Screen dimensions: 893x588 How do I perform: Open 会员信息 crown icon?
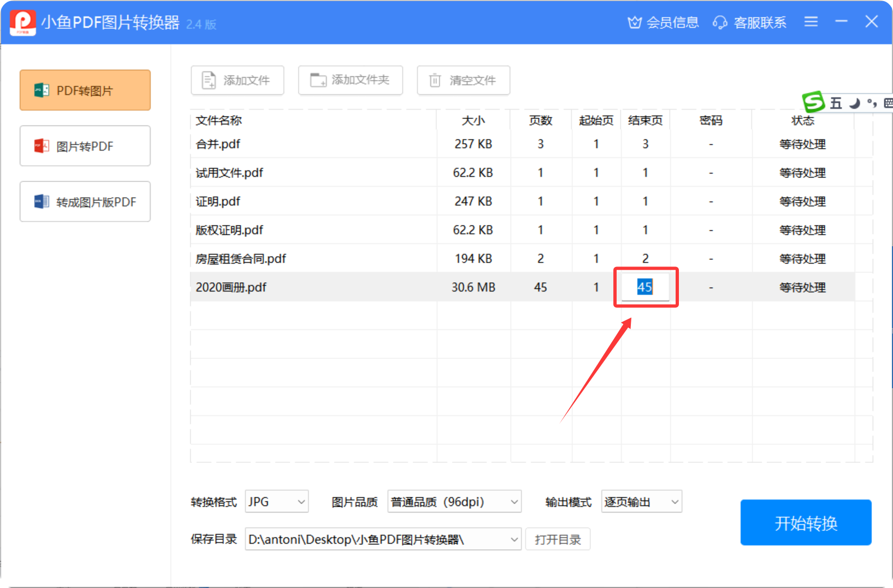tap(634, 22)
